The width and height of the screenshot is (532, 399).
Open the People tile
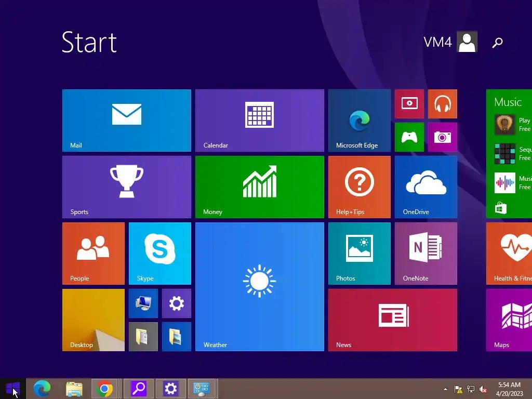pos(94,254)
